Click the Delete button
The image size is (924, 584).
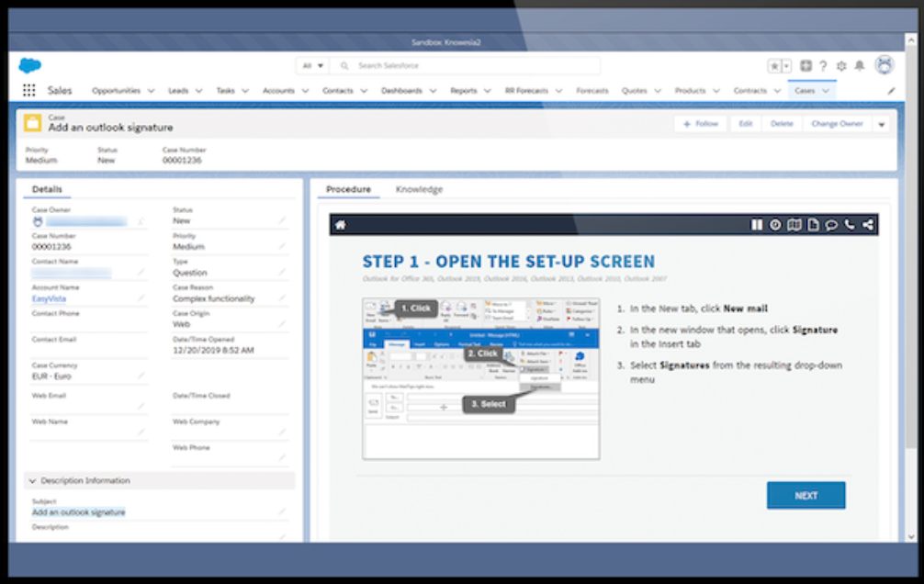tap(782, 124)
